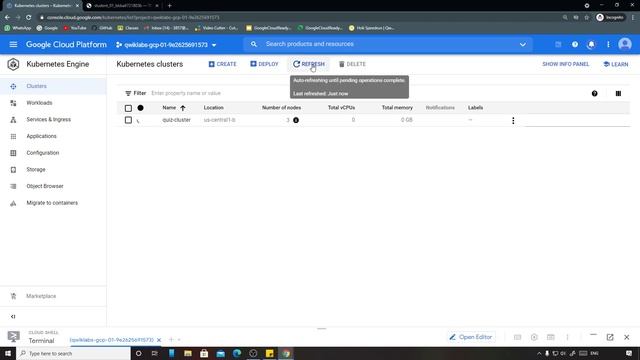
Task: Collapse the left navigation panel
Action: (x=13, y=316)
